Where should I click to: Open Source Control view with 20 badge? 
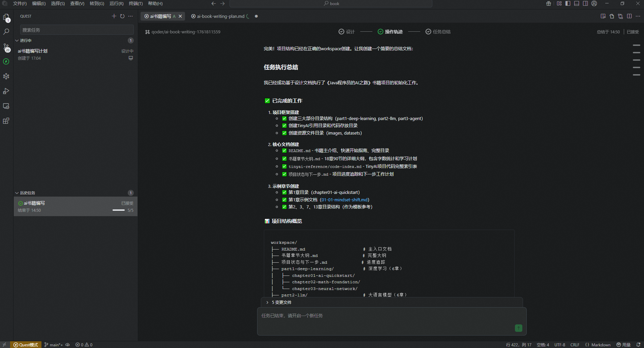click(x=6, y=47)
